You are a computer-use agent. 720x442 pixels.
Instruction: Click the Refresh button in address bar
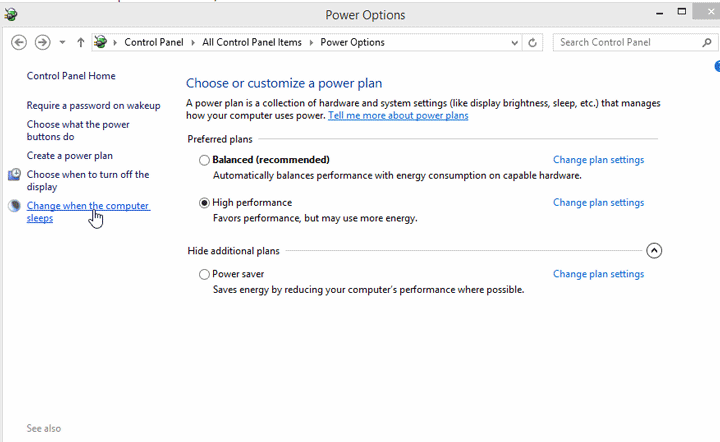pyautogui.click(x=533, y=43)
